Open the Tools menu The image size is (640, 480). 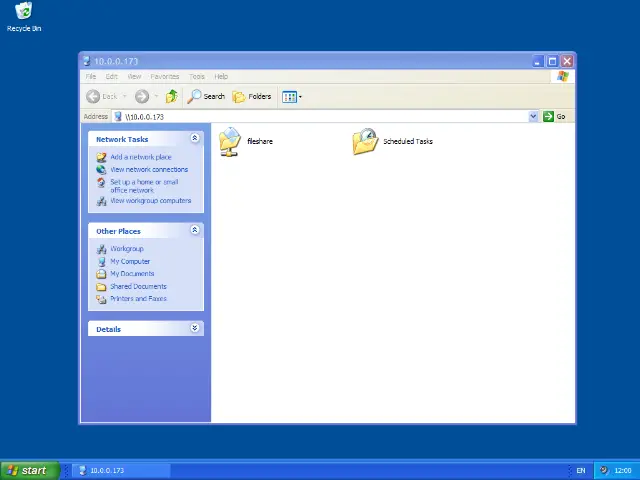click(197, 77)
